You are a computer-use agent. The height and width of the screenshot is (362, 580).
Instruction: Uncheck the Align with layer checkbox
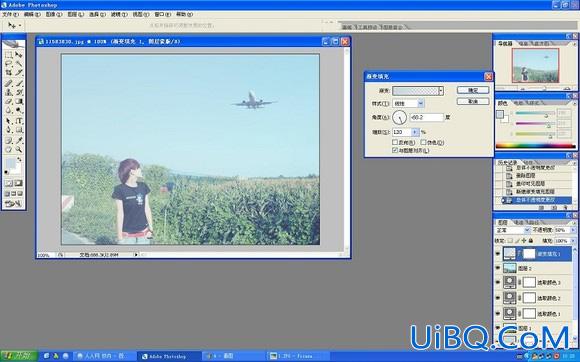[395, 150]
